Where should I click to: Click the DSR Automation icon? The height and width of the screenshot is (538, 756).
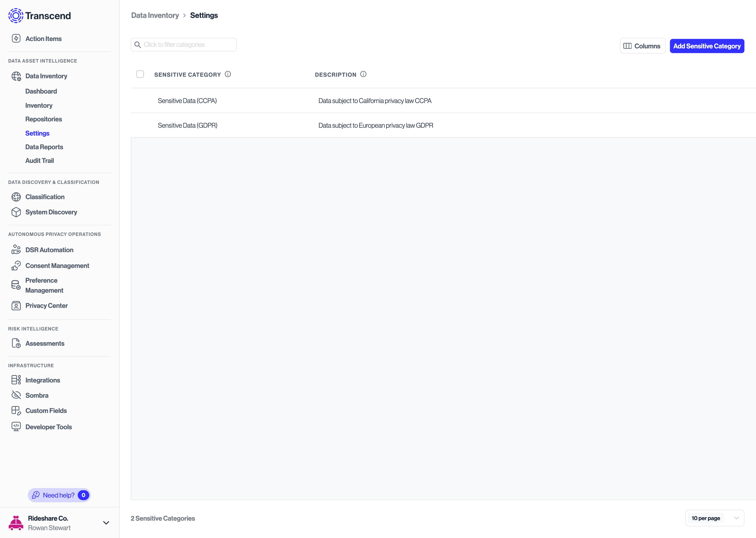[16, 249]
